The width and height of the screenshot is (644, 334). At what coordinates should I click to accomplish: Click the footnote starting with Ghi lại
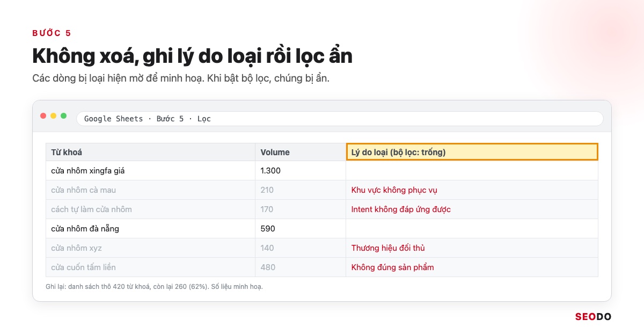154,287
